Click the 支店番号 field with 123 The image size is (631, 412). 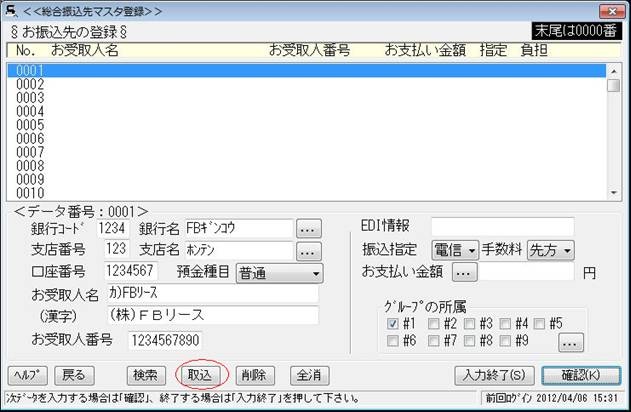point(117,249)
